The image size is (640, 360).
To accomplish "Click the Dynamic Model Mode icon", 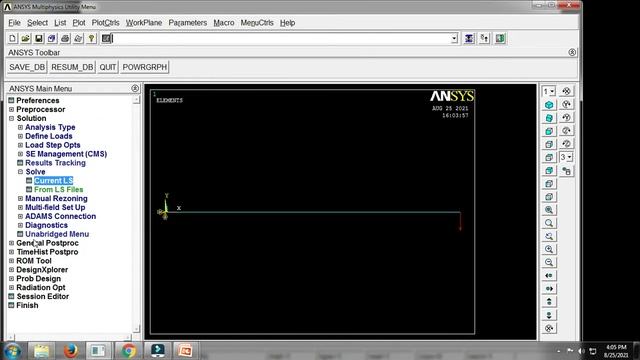I will [567, 171].
